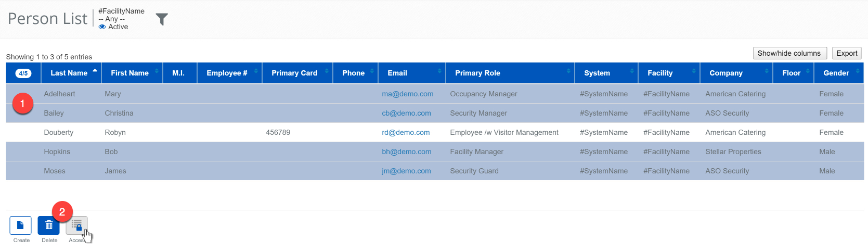This screenshot has width=868, height=252.
Task: Open rd@demo.com email link
Action: [406, 133]
